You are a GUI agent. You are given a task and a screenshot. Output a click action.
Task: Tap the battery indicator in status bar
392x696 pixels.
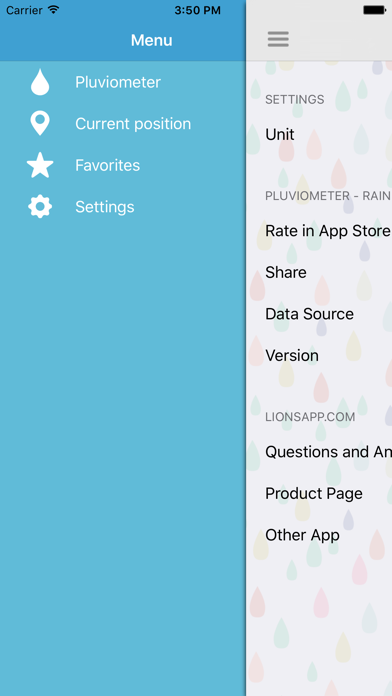point(375,10)
